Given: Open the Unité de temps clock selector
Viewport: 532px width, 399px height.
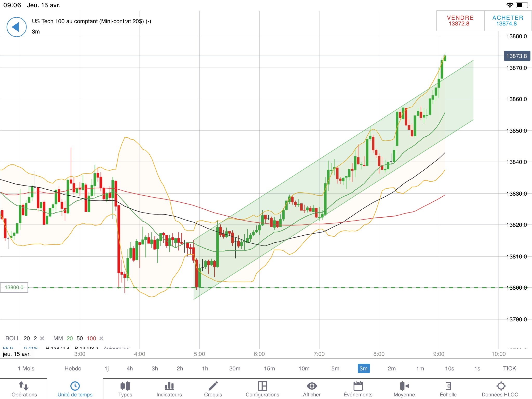Looking at the screenshot, I should click(x=75, y=386).
